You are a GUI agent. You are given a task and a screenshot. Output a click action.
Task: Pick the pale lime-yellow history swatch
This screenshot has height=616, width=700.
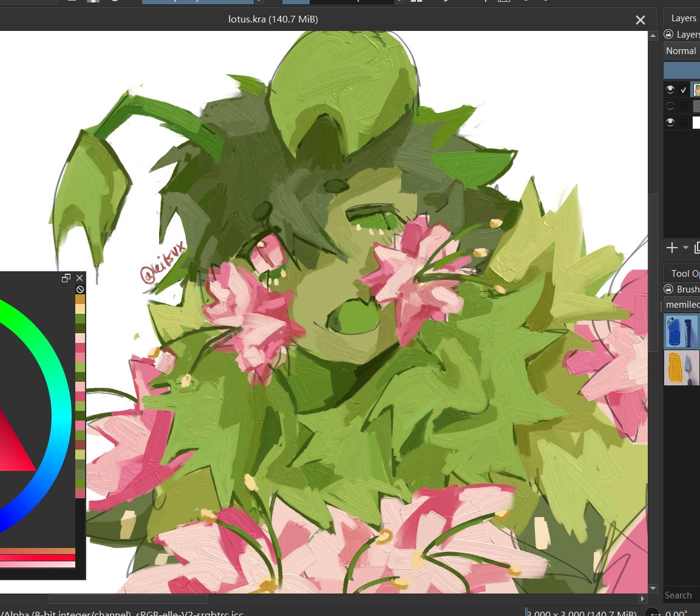(x=80, y=455)
